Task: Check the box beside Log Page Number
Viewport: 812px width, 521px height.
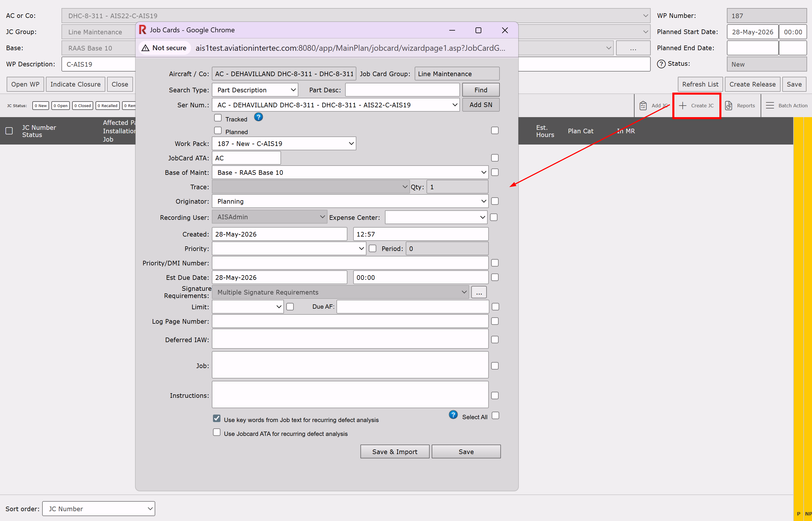Action: pos(495,321)
